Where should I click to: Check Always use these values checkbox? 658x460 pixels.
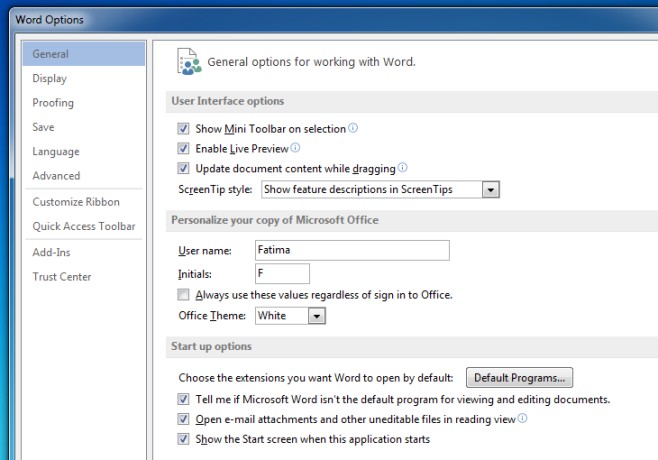click(183, 295)
